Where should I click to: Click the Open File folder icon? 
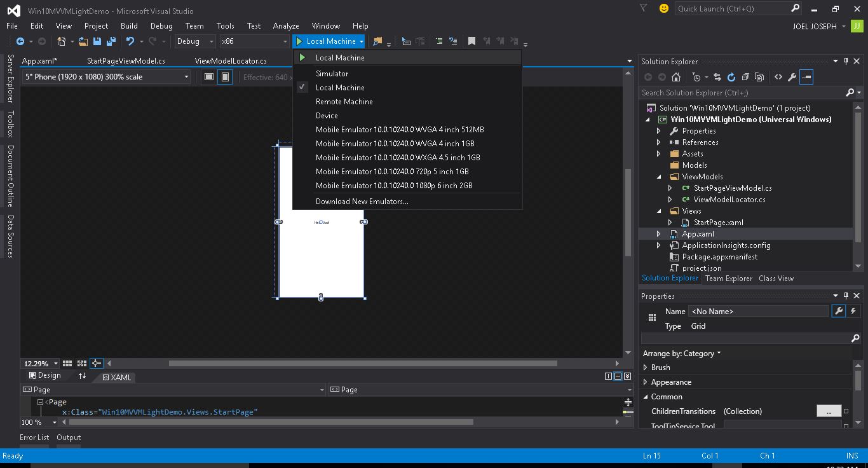click(x=83, y=41)
